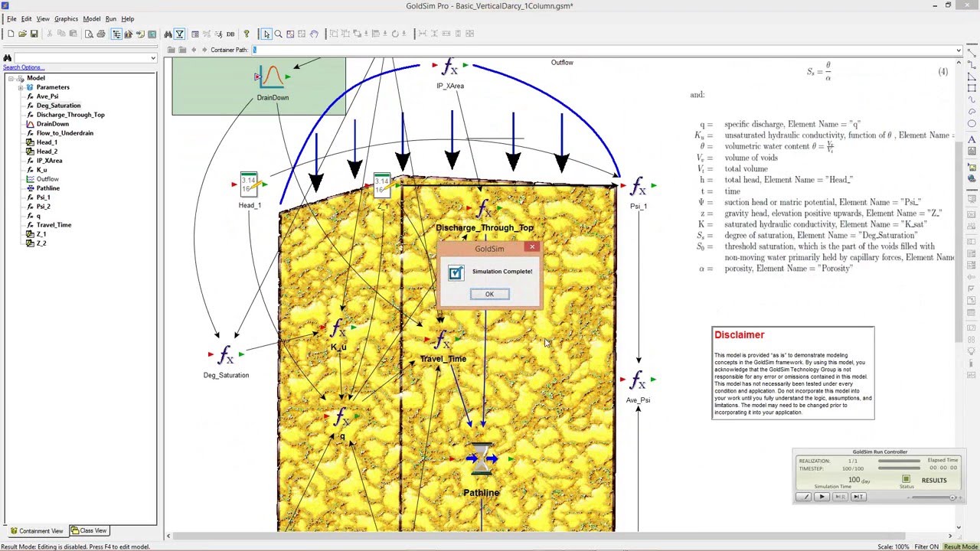
Task: Click the Realization progress bar
Action: [x=900, y=461]
